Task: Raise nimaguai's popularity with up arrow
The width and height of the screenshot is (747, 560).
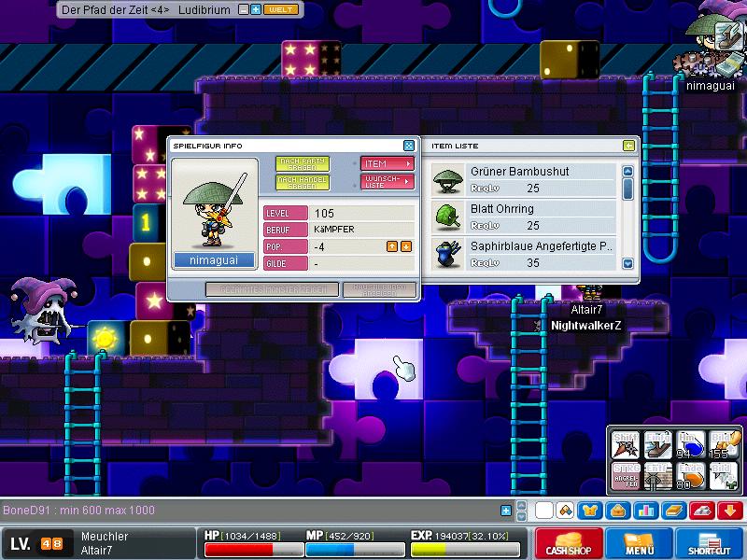Action: tap(392, 246)
